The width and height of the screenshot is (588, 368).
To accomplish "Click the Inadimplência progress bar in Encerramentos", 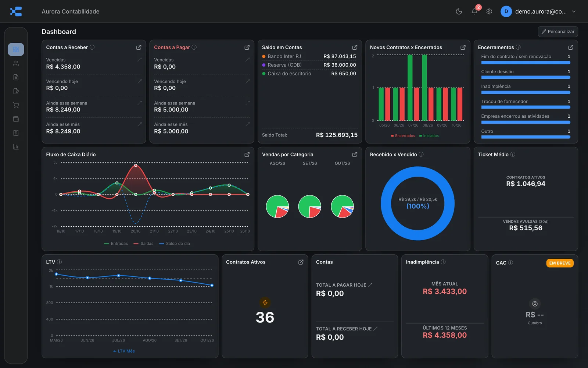I will click(x=526, y=92).
